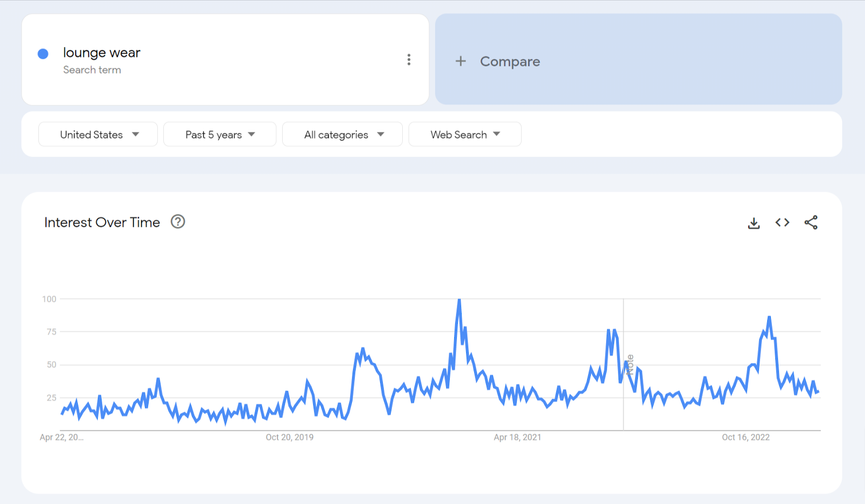
Task: Edit the lounge wear search term
Action: pos(102,53)
